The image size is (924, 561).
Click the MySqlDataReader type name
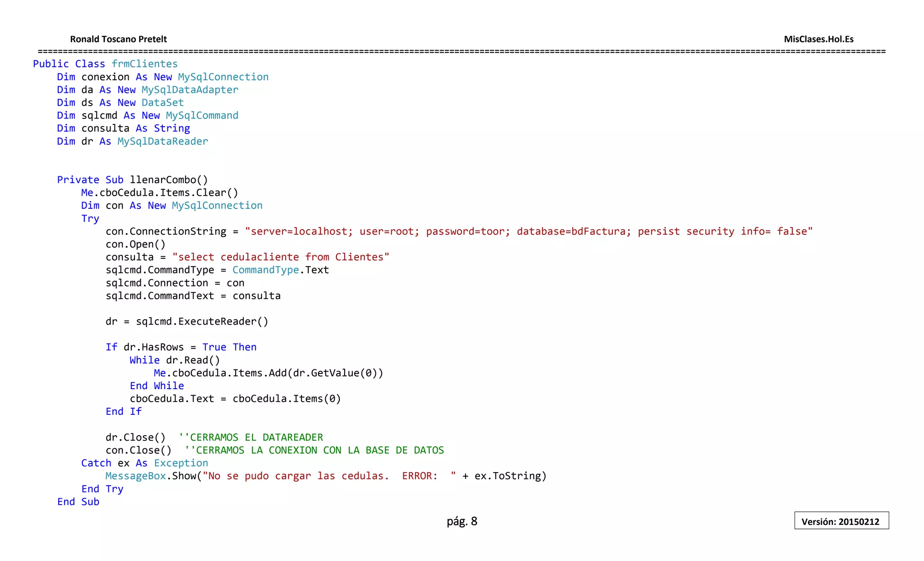(x=162, y=142)
